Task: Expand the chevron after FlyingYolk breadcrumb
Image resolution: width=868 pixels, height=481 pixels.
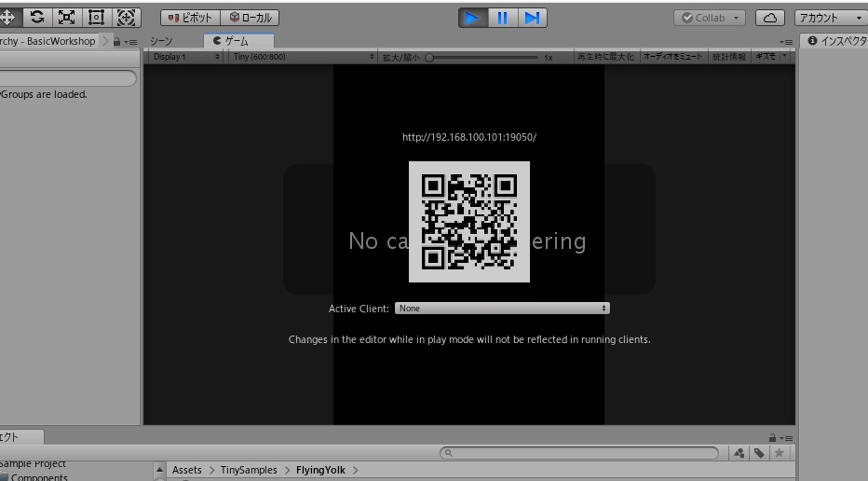Action: (356, 470)
